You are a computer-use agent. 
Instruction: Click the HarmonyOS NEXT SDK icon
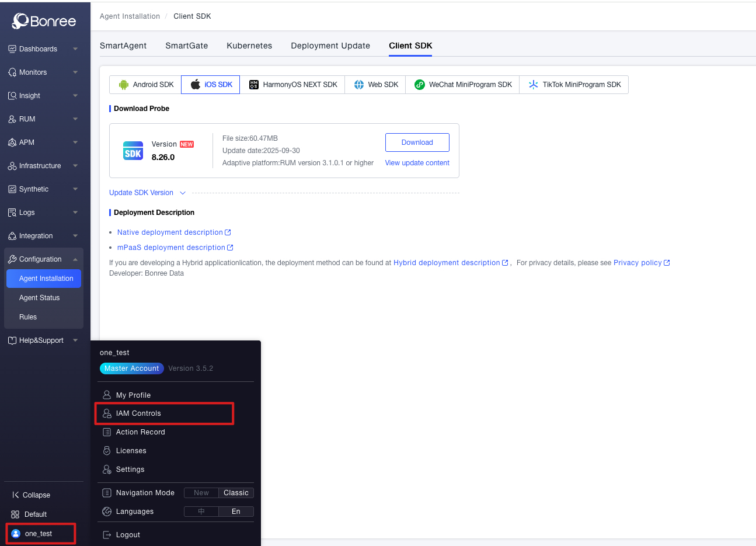(x=253, y=85)
